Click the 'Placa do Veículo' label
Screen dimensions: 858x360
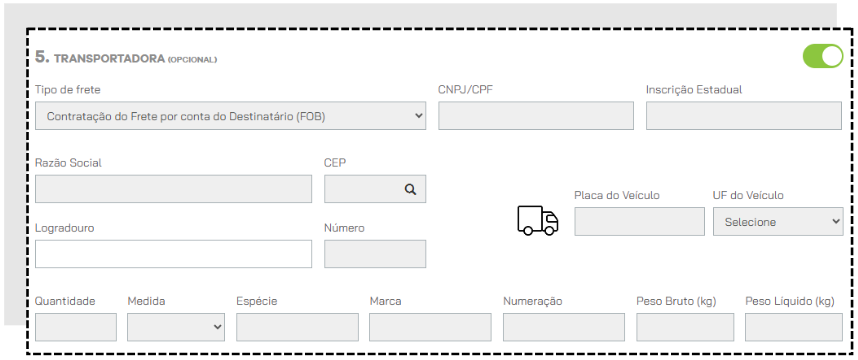(x=617, y=195)
